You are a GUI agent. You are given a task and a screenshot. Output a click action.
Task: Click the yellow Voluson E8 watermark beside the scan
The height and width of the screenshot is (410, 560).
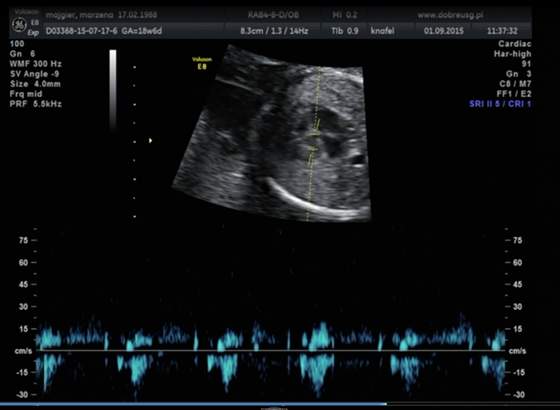pyautogui.click(x=202, y=63)
